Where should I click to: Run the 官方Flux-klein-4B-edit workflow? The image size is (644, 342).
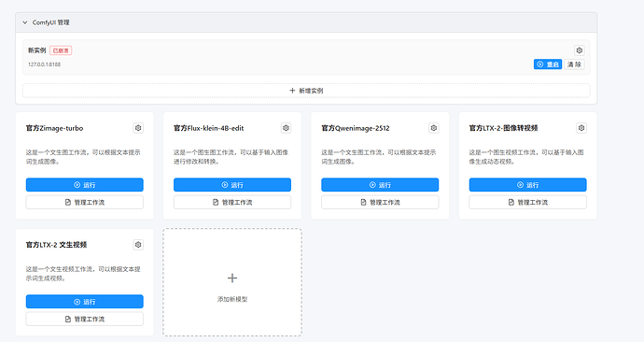pyautogui.click(x=232, y=185)
